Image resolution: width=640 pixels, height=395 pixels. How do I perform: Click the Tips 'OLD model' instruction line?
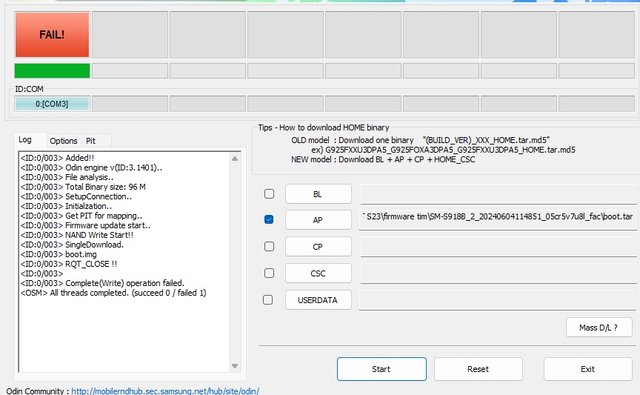(420, 140)
